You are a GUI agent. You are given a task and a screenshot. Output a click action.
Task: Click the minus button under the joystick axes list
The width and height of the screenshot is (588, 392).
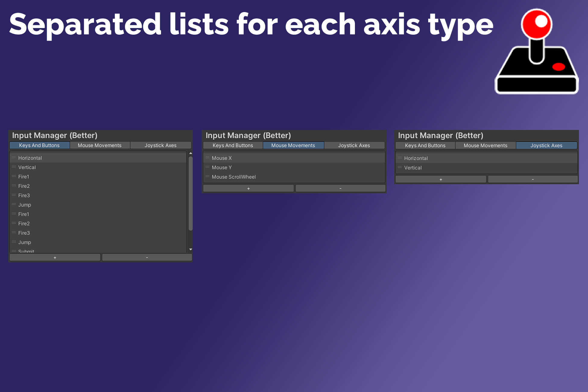pyautogui.click(x=533, y=179)
